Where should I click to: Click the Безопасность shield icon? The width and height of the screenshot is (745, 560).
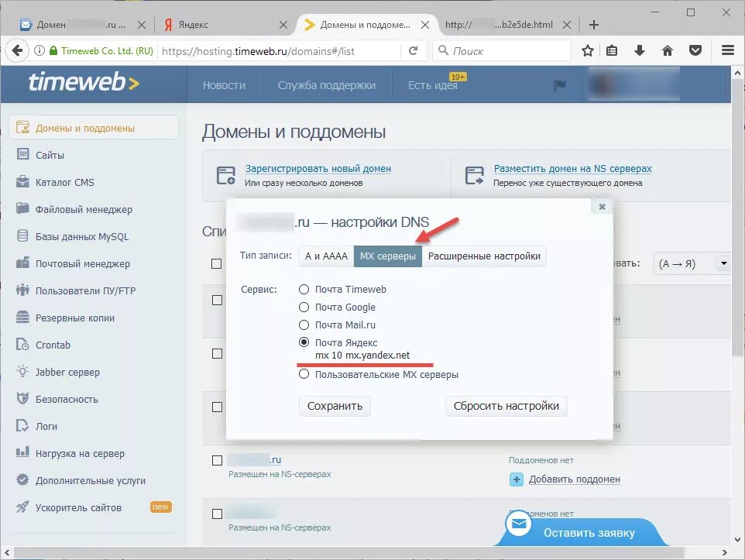coord(22,398)
